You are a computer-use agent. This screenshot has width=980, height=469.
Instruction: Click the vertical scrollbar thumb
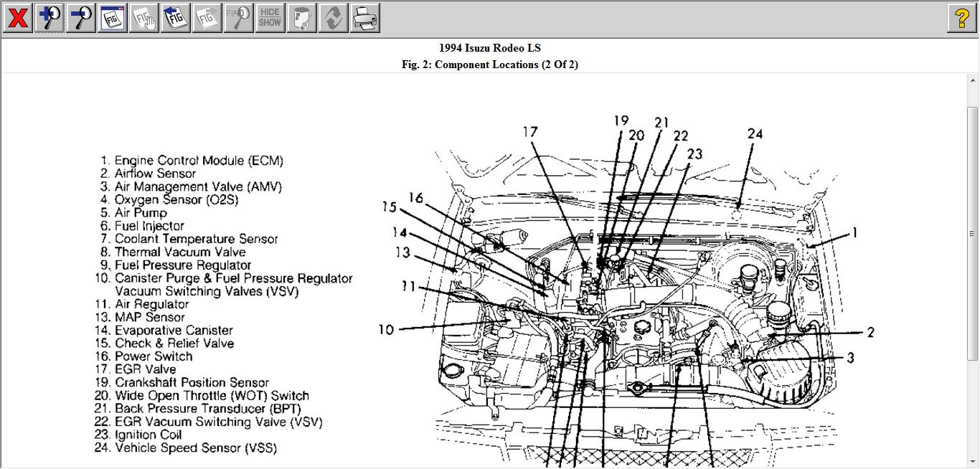point(973,233)
